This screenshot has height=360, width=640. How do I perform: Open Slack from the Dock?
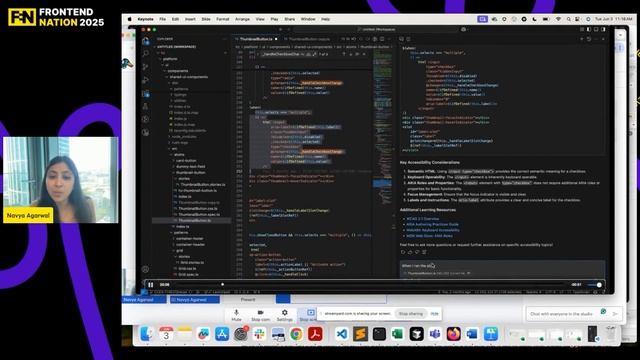click(260, 334)
